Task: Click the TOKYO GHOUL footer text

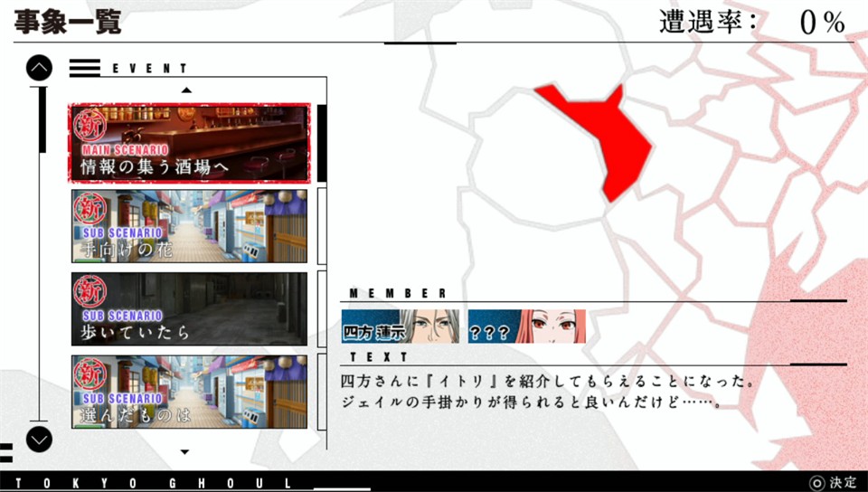Action: (x=154, y=483)
